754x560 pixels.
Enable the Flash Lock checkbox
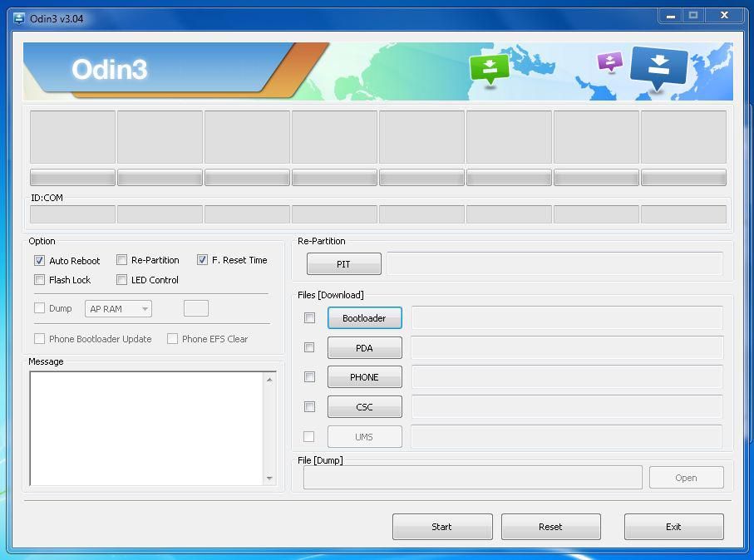pyautogui.click(x=39, y=280)
